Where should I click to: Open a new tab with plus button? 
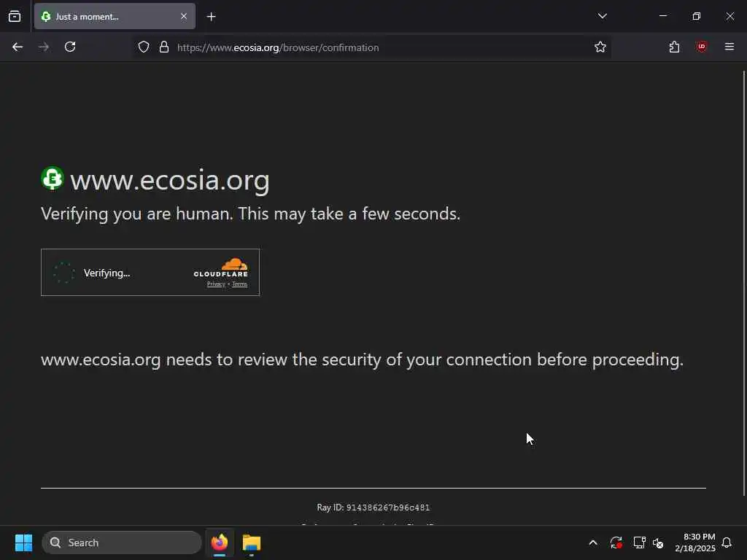[212, 17]
